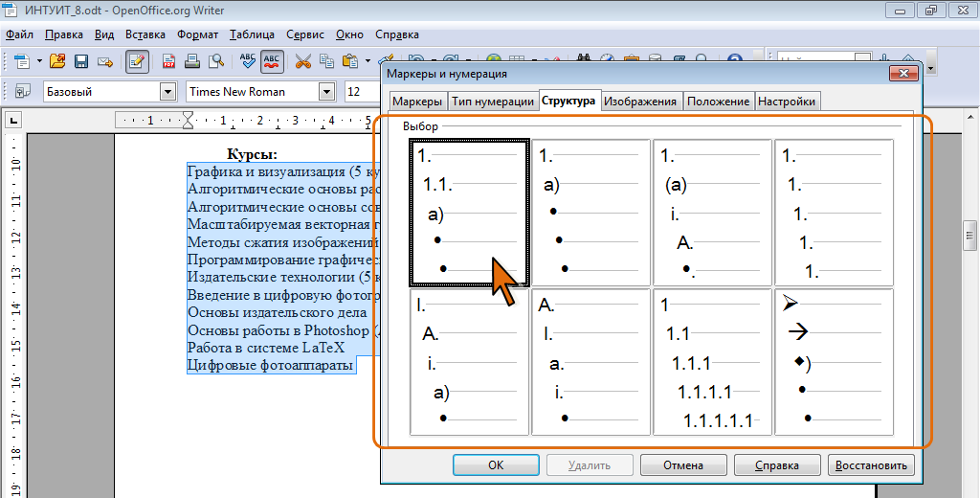Open the Вставка menu
The width and height of the screenshot is (980, 498).
coord(145,34)
